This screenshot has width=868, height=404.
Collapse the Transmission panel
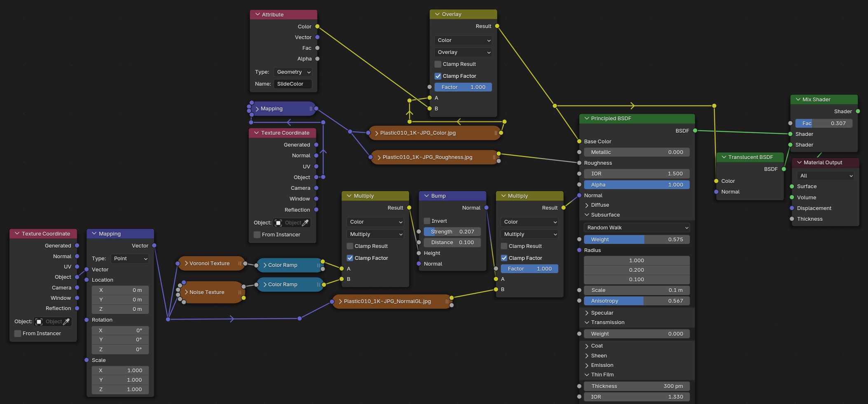587,322
